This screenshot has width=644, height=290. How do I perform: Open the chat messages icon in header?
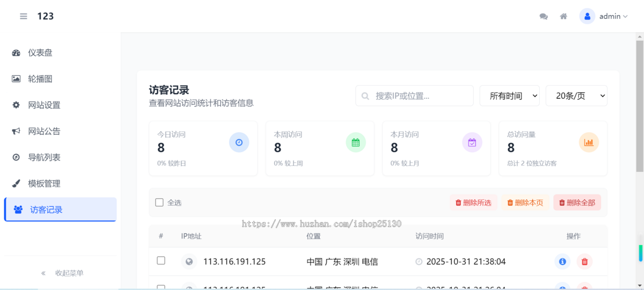point(544,16)
